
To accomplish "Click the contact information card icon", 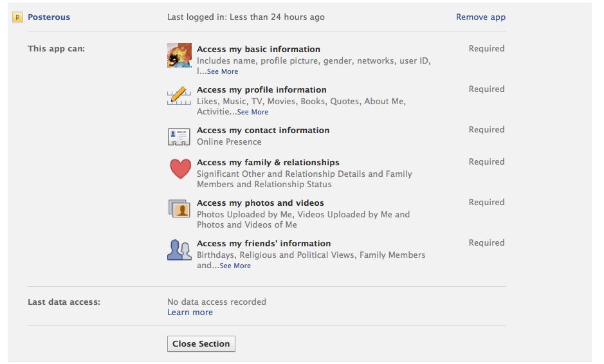I will point(179,136).
